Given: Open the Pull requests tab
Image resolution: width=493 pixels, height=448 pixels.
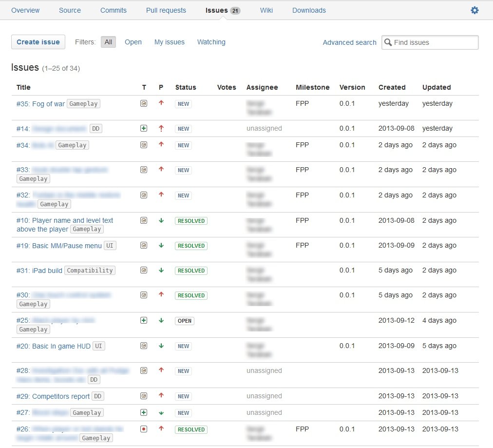Looking at the screenshot, I should (x=166, y=10).
